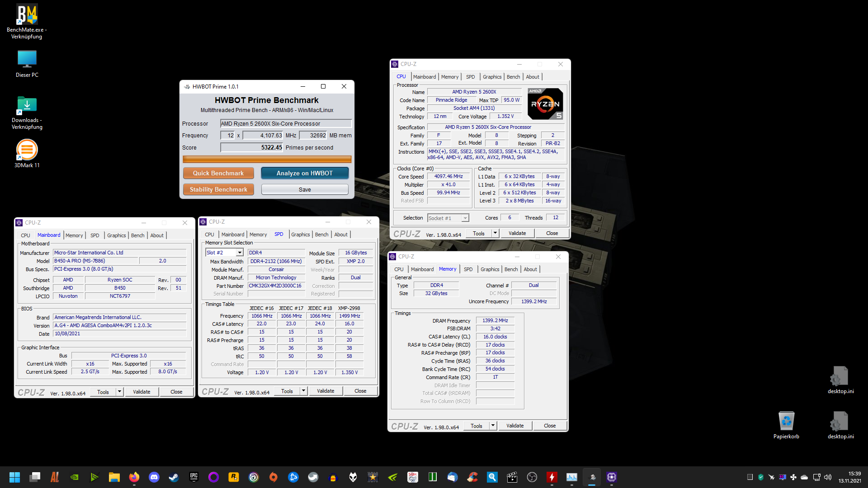This screenshot has width=868, height=488.
Task: Click Validate in CPU-Z Mainboard window
Action: click(x=142, y=392)
